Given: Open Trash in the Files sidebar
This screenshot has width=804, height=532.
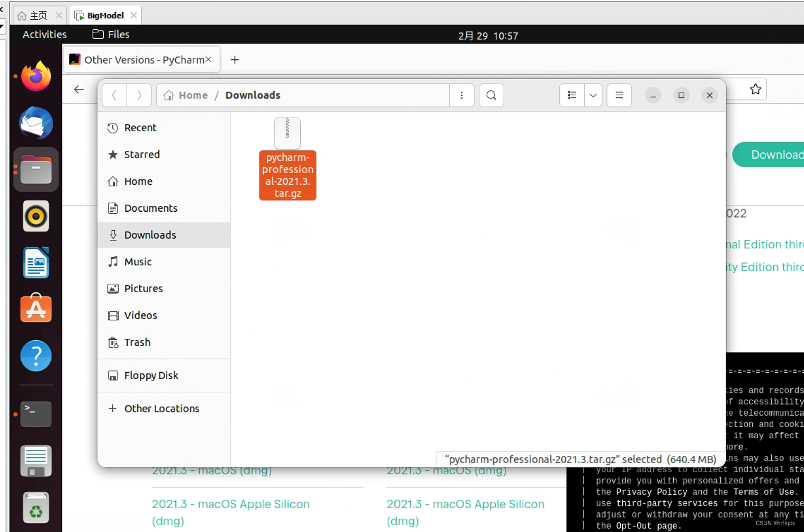Looking at the screenshot, I should click(x=164, y=342).
